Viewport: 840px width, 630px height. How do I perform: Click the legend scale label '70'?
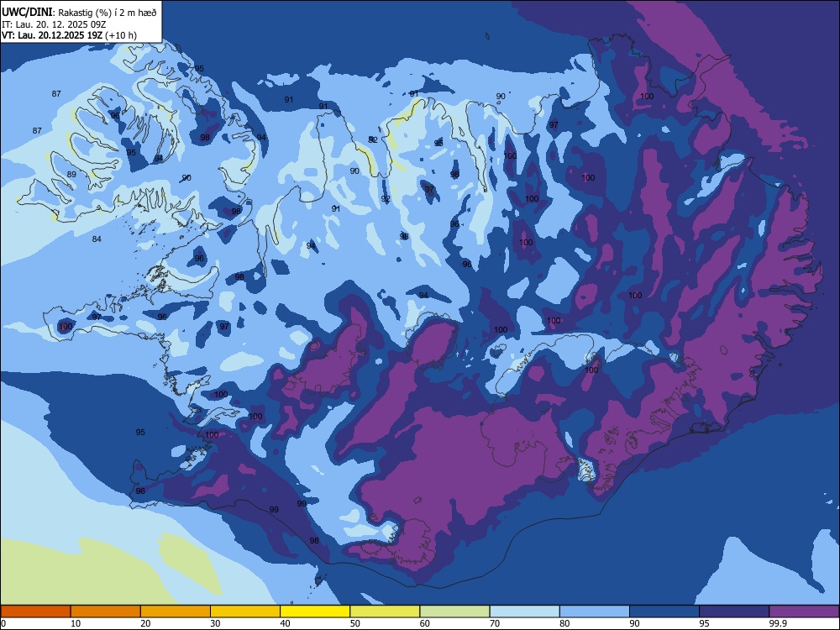click(495, 623)
